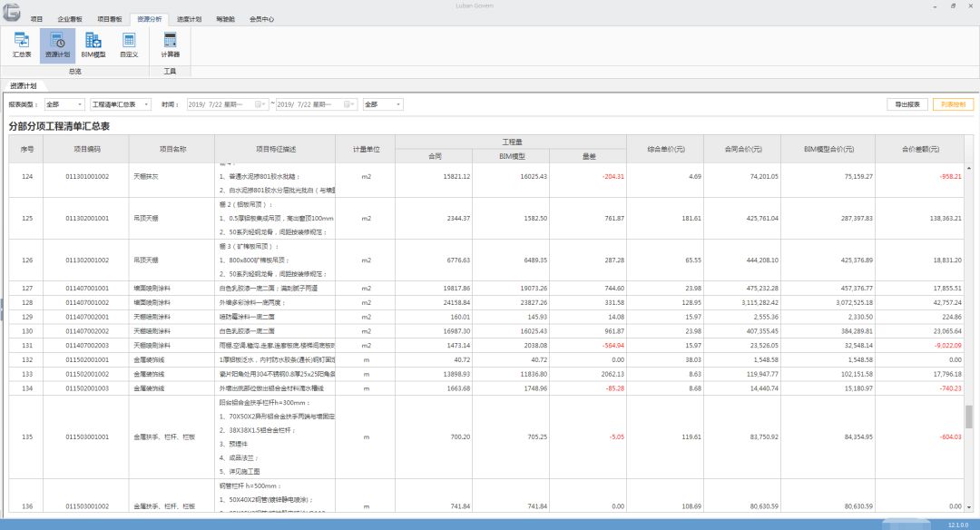Select code cell 011302001002

point(87,260)
